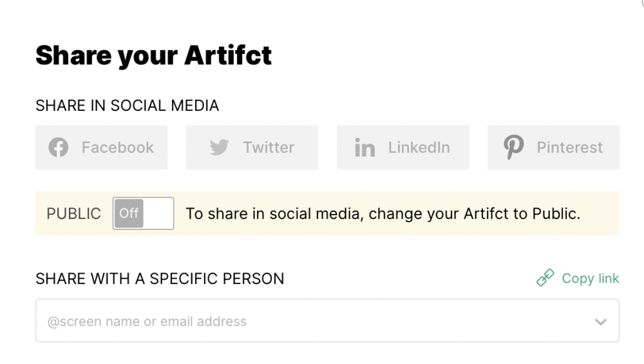The image size is (644, 364).
Task: Share the Artifct via the Twitter button
Action: tap(252, 147)
